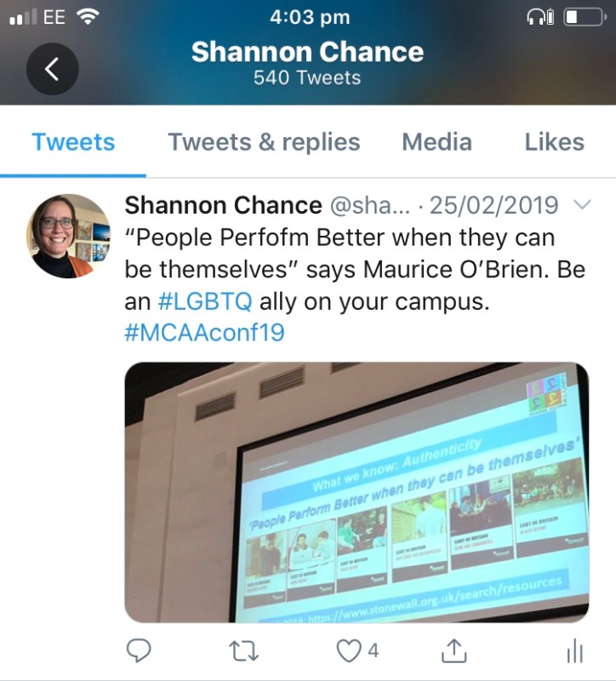Like the tweet with heart icon
The width and height of the screenshot is (616, 681).
349,651
